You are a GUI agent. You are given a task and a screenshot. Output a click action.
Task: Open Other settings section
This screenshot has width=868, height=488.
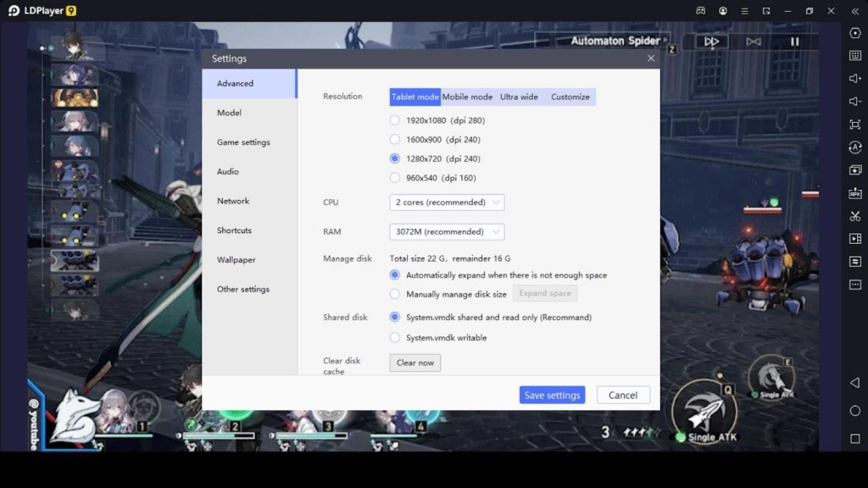(249, 289)
